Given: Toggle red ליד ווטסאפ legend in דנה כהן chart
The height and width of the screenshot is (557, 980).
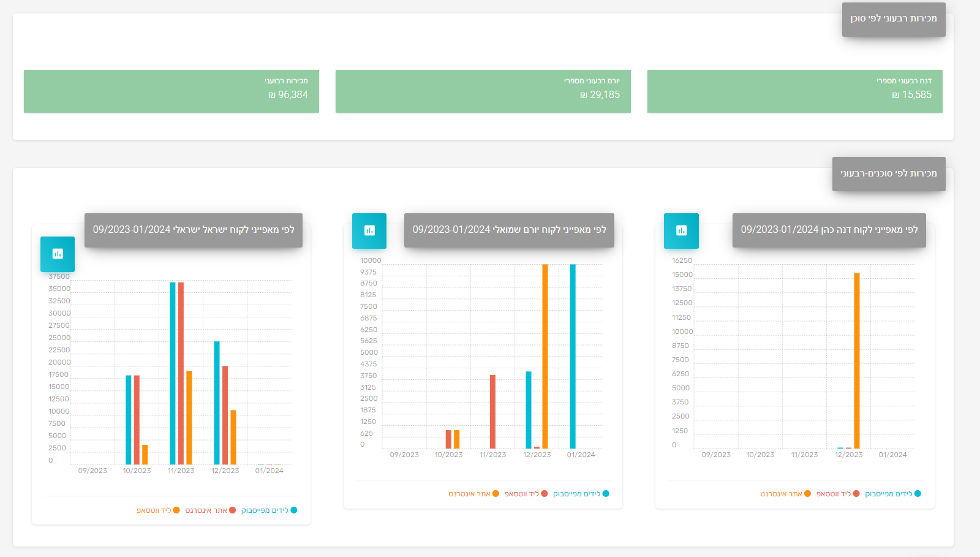Looking at the screenshot, I should point(838,494).
